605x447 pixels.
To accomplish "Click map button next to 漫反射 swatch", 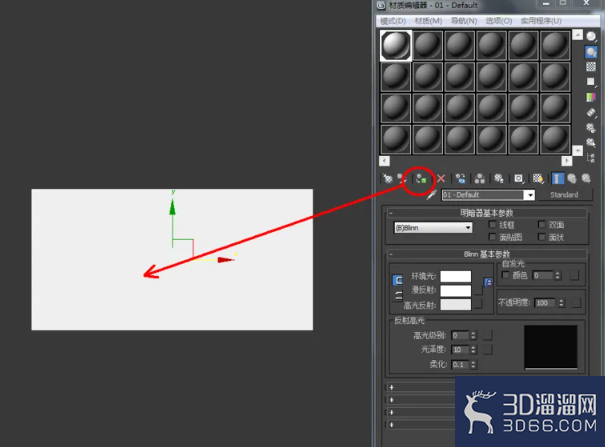I will [478, 290].
